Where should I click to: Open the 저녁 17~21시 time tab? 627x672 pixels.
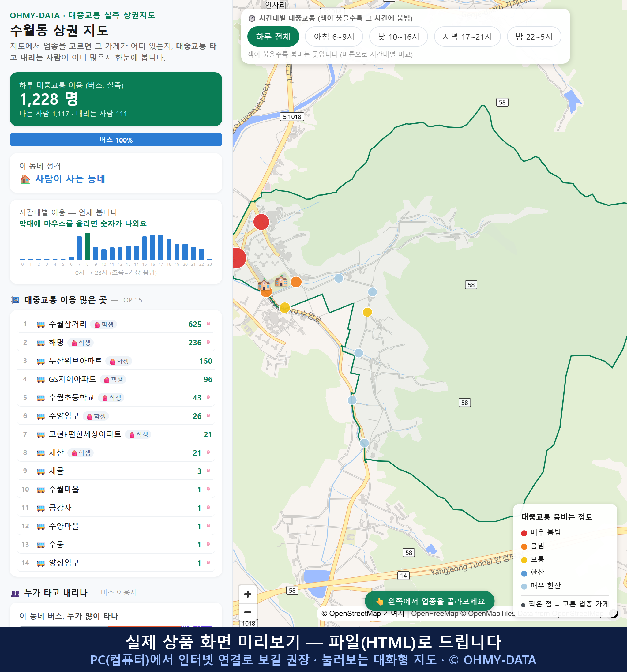tap(467, 36)
